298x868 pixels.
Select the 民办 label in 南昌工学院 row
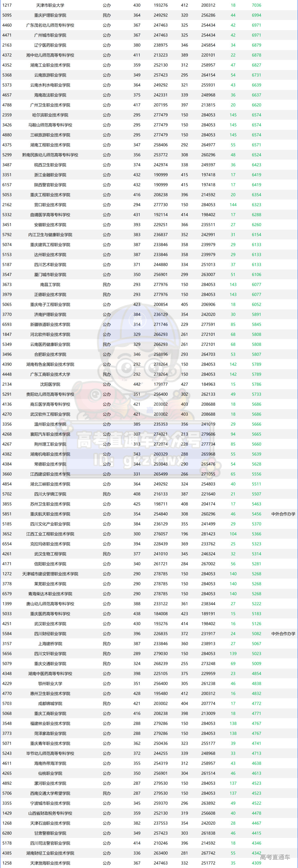107,284
